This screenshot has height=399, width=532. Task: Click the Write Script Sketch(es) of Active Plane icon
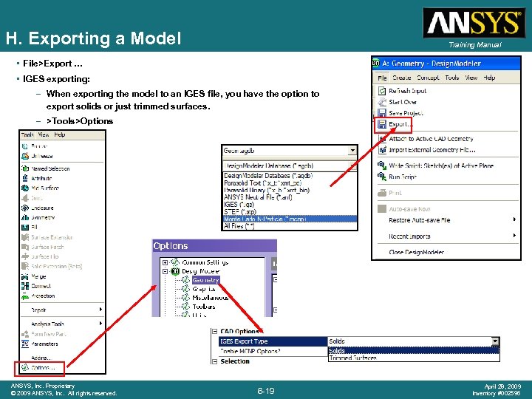382,166
